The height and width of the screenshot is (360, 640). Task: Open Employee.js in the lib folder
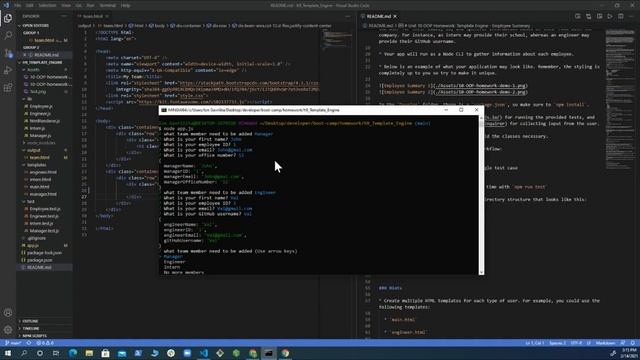coord(40,106)
